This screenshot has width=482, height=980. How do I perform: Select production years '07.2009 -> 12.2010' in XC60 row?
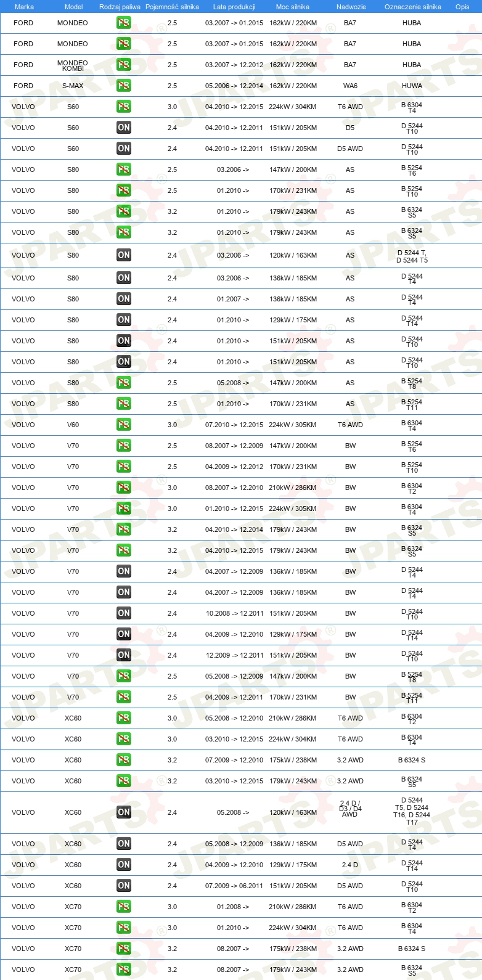(x=234, y=760)
